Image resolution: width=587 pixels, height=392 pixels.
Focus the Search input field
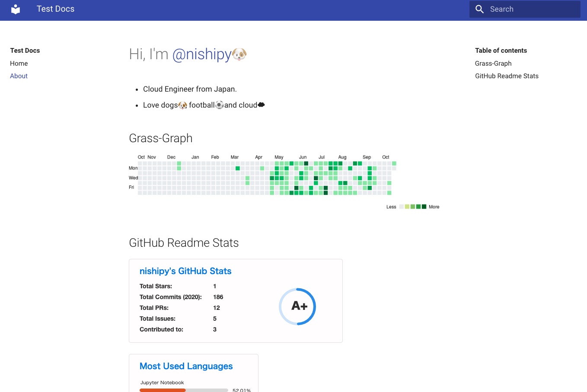pos(525,9)
